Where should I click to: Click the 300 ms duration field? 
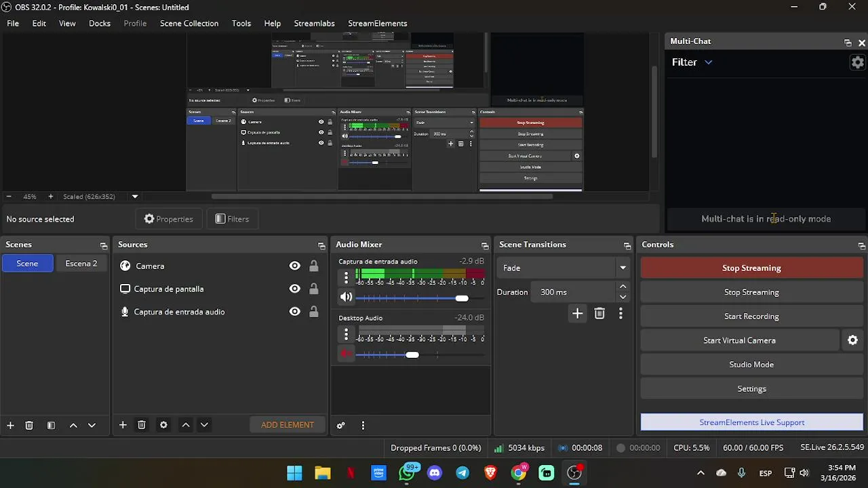pos(574,292)
